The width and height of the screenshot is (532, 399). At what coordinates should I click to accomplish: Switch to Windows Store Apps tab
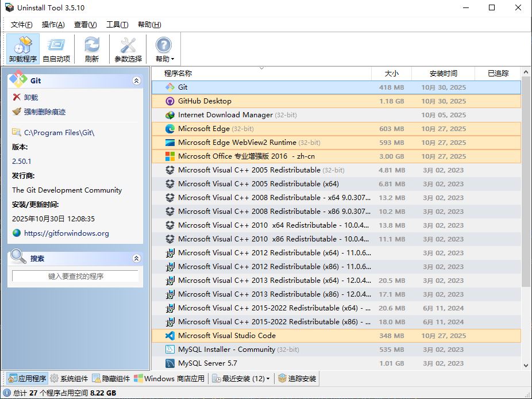tap(169, 378)
